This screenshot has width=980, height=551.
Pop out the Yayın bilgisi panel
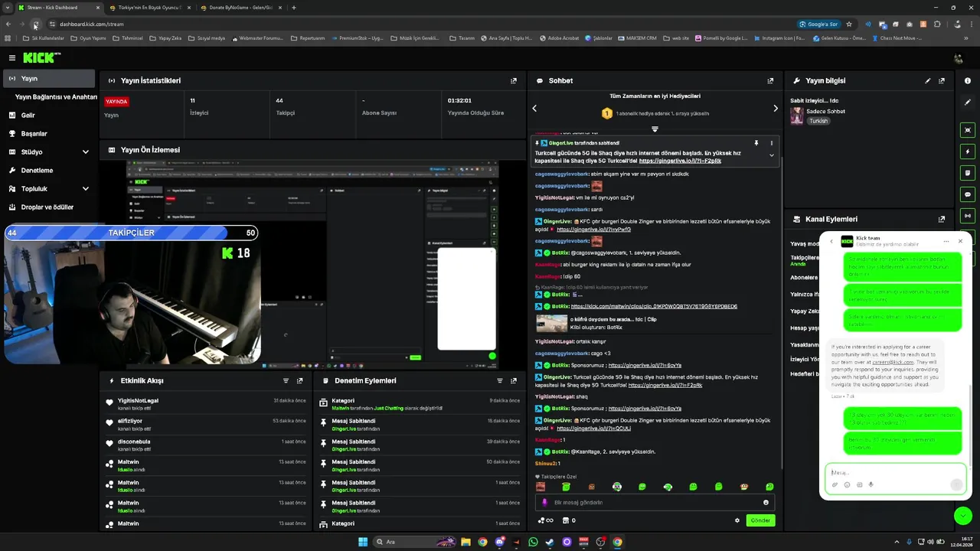[942, 80]
